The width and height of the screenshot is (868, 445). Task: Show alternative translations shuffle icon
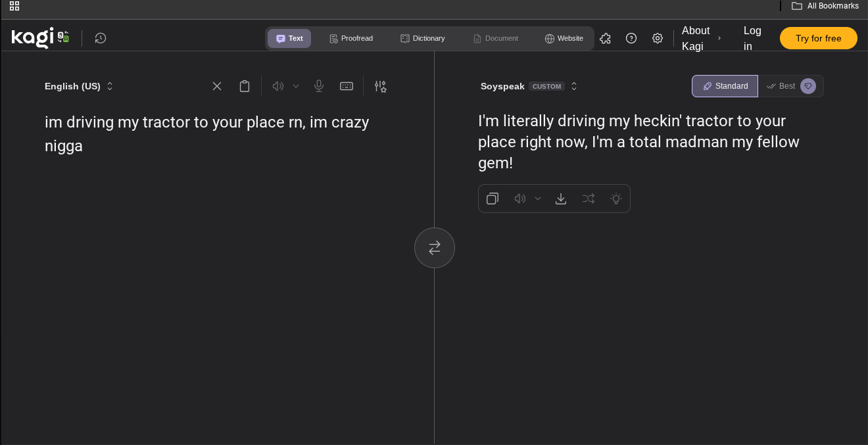[x=589, y=199]
